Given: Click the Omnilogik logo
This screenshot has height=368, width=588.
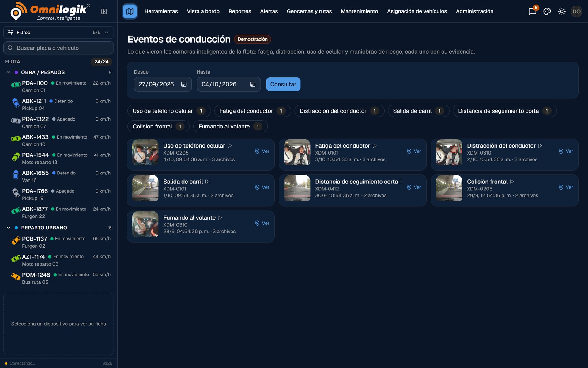Looking at the screenshot, I should 50,11.
